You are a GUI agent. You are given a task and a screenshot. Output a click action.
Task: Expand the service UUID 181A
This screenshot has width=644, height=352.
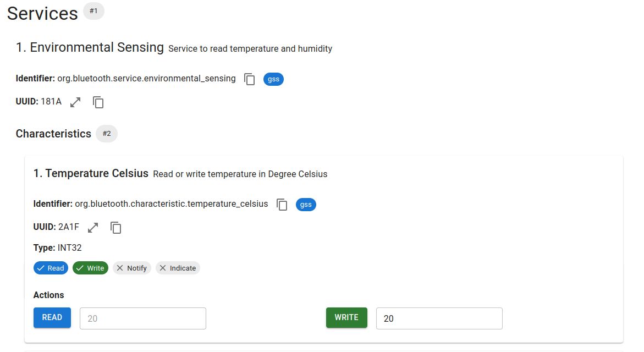click(x=75, y=102)
